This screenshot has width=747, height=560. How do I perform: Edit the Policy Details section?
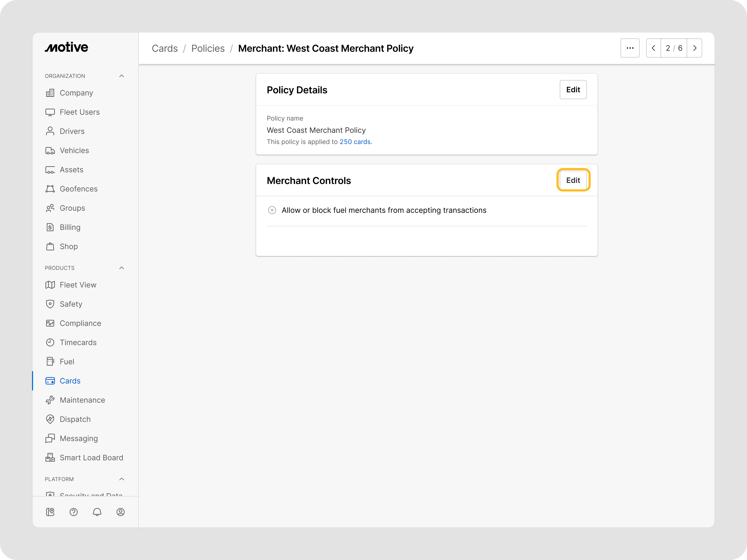[573, 90]
